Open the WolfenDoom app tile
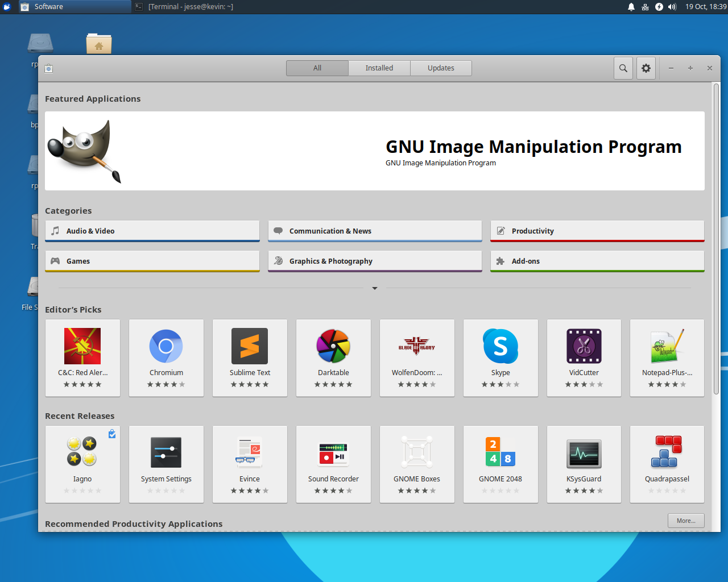The height and width of the screenshot is (582, 728). [417, 357]
